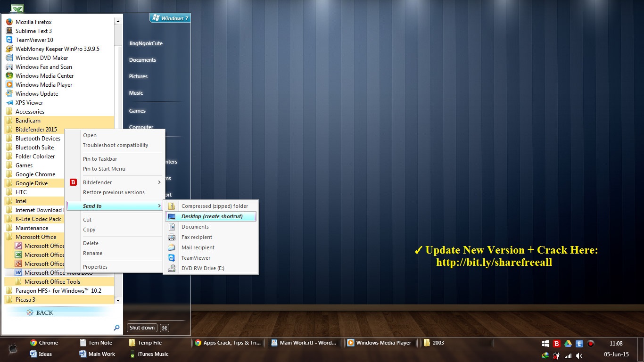Viewport: 644px width, 362px height.
Task: Click the Shut down options arrow button
Action: coord(165,328)
